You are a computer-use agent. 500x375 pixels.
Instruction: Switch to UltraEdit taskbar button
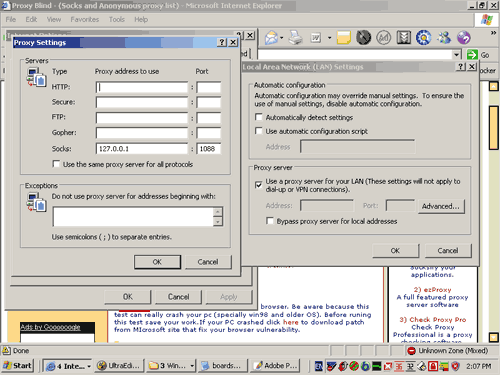(120, 366)
